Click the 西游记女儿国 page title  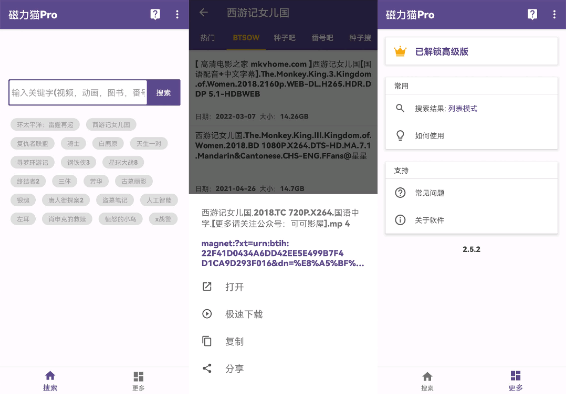(258, 13)
